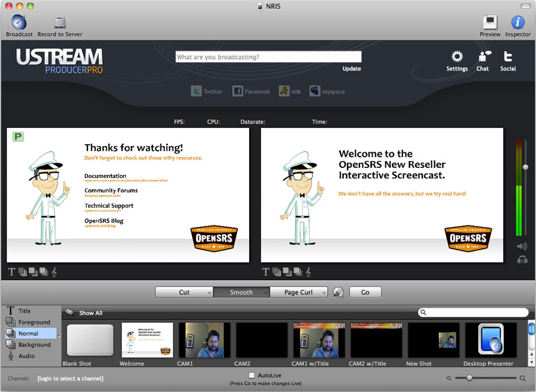Open the Smooth transition dropdown arrow
The height and width of the screenshot is (392, 536).
tap(265, 293)
